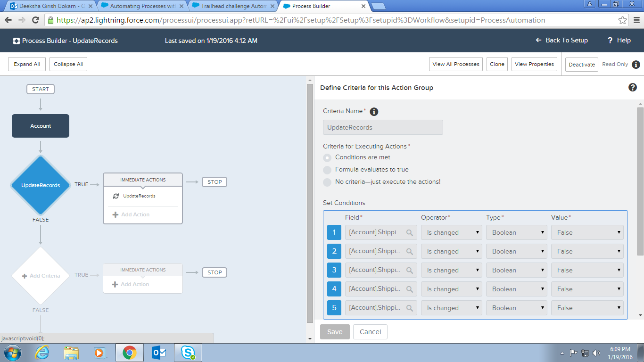Screen dimensions: 644x362
Task: Open Type dropdown on condition row 3
Action: (517, 270)
